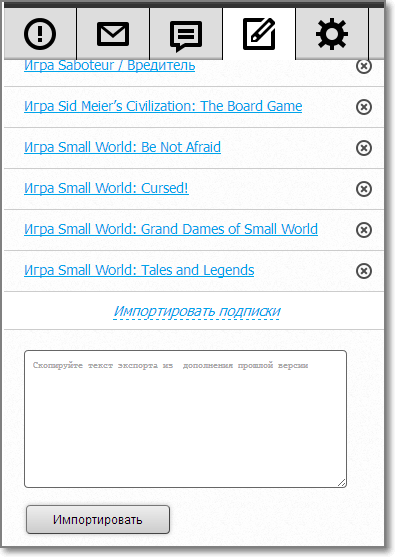Switch to the comments speech bubble tab
395x557 pixels.
pyautogui.click(x=186, y=34)
